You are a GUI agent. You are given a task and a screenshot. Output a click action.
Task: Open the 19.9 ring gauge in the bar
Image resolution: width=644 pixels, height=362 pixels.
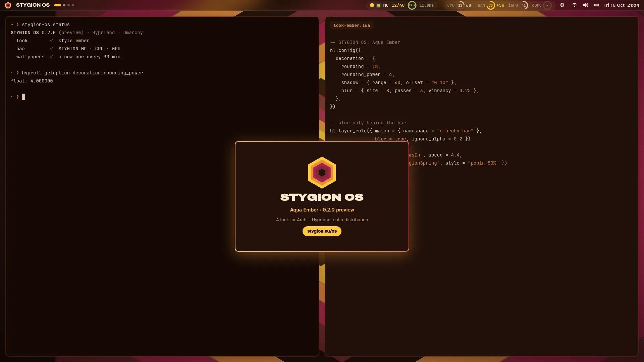click(x=412, y=5)
